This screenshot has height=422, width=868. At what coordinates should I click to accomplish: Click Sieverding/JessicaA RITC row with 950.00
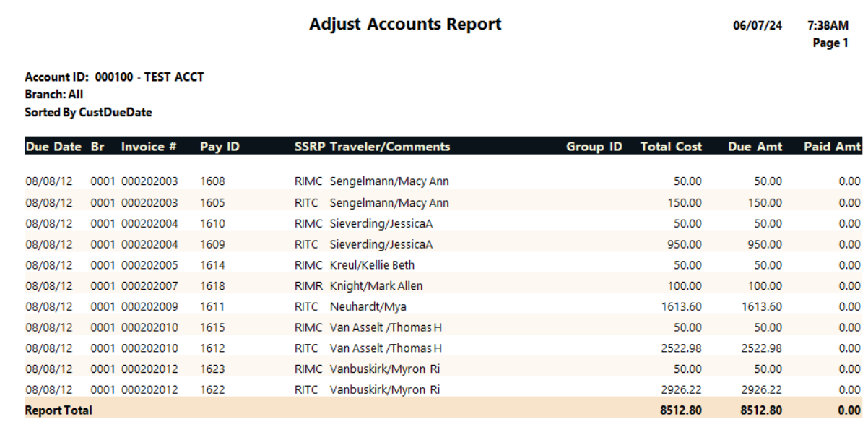tap(443, 244)
